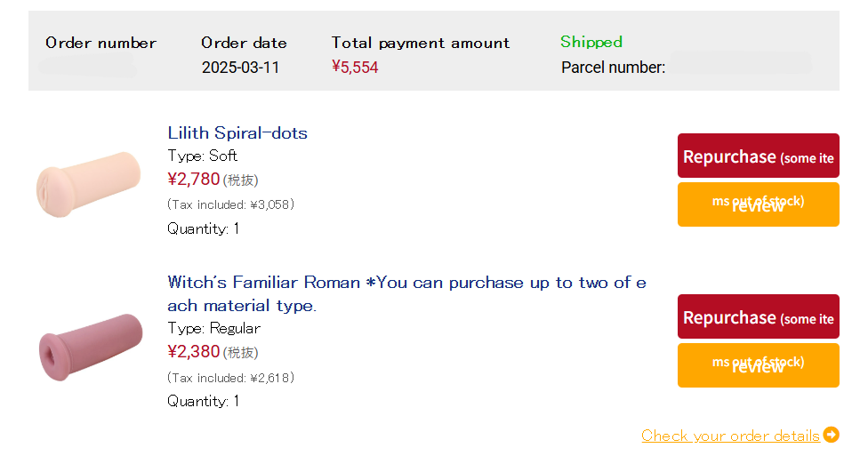Select the blurred order number value
Screen dimensions: 868x472
(89, 66)
